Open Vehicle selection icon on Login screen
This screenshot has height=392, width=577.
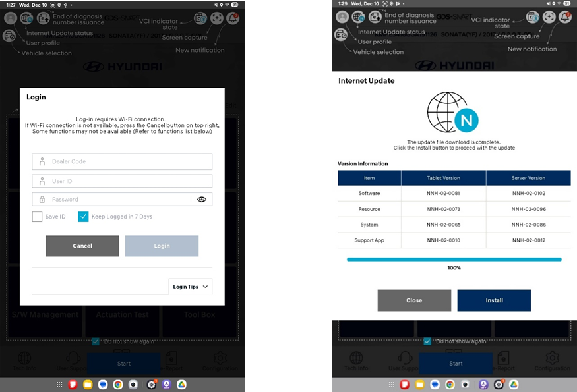coord(9,36)
